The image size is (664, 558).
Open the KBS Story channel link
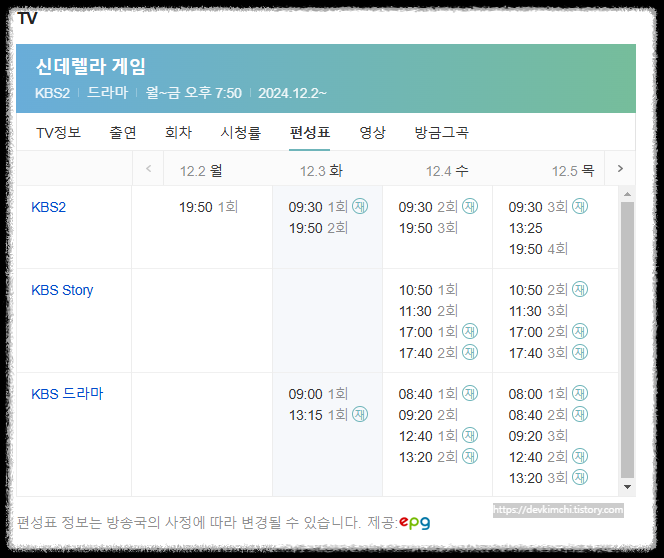[x=62, y=290]
